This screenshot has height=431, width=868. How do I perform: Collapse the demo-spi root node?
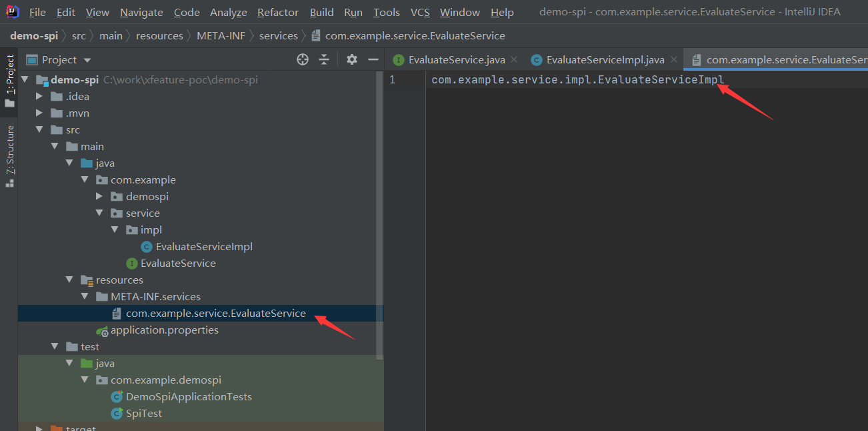[x=25, y=80]
